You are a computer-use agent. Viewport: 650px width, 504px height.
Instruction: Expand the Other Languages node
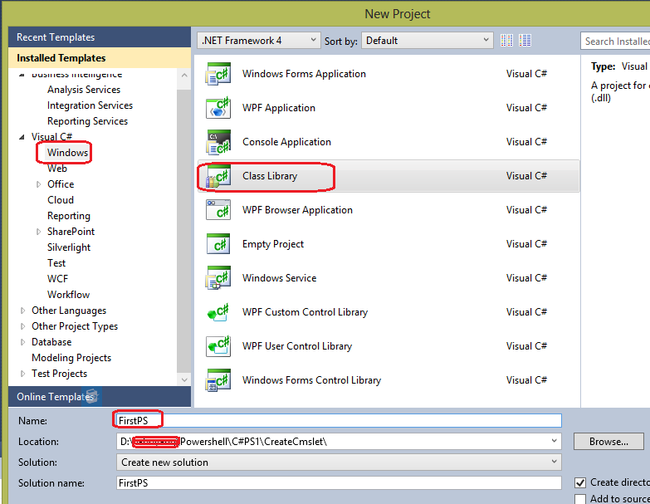23,310
